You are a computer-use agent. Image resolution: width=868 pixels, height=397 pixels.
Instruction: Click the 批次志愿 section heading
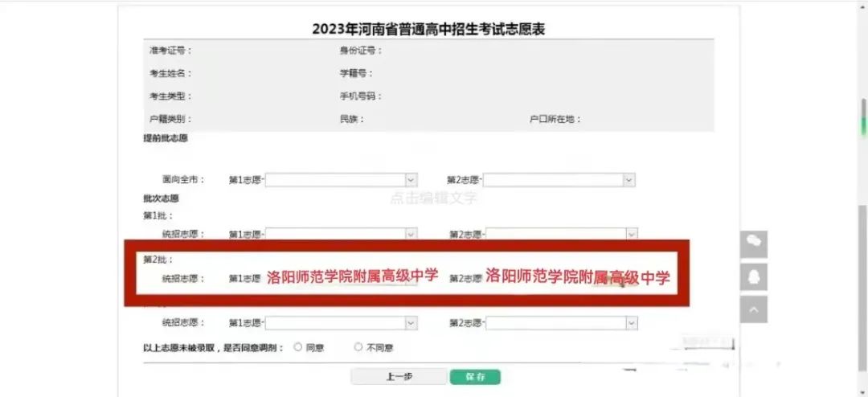pos(161,198)
